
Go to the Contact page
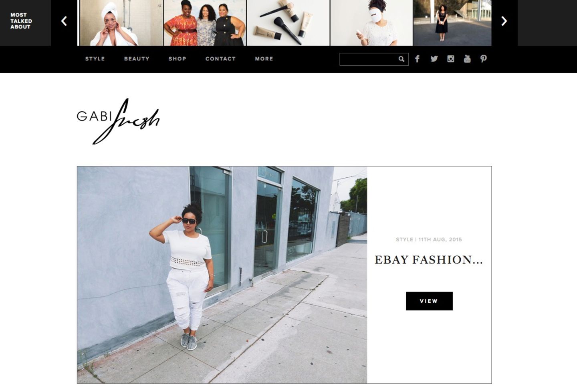pos(220,59)
